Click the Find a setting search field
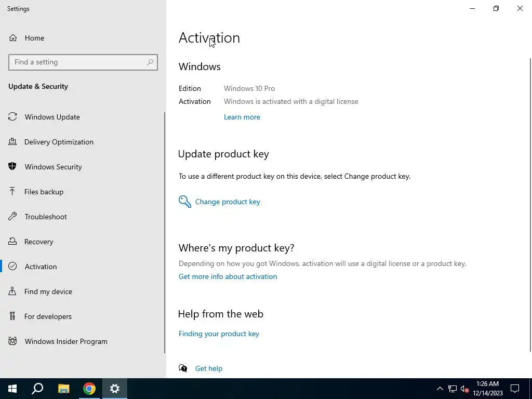 83,62
